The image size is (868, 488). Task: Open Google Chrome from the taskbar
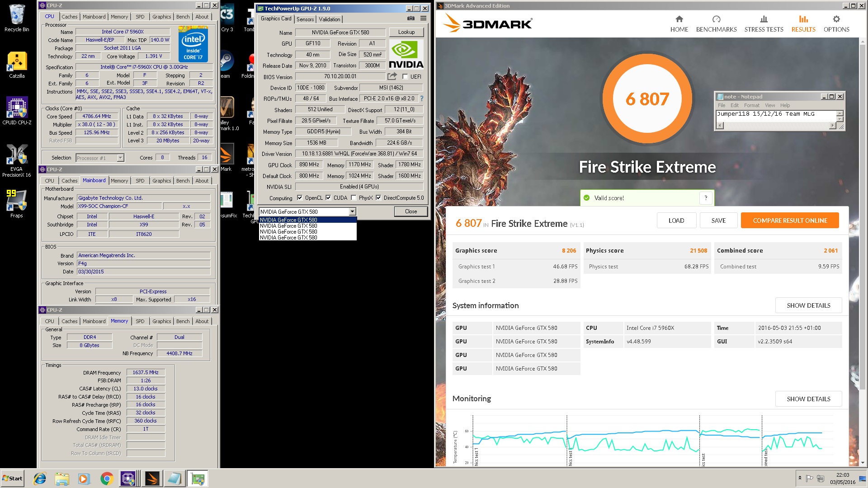[107, 479]
